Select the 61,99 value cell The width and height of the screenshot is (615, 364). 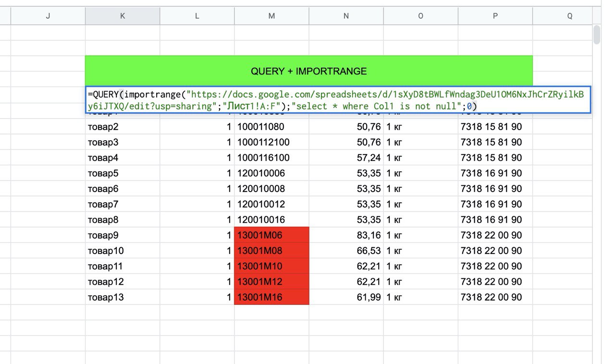point(346,297)
